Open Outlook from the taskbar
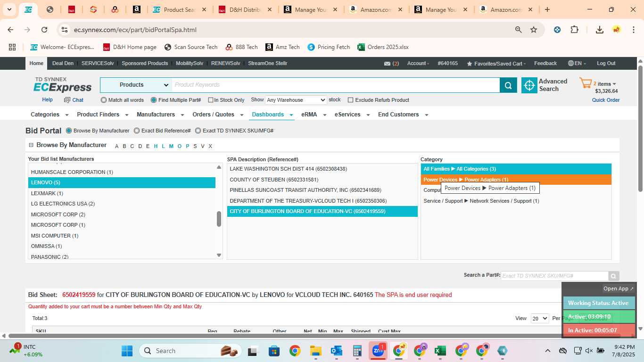The height and width of the screenshot is (362, 644). [x=336, y=351]
